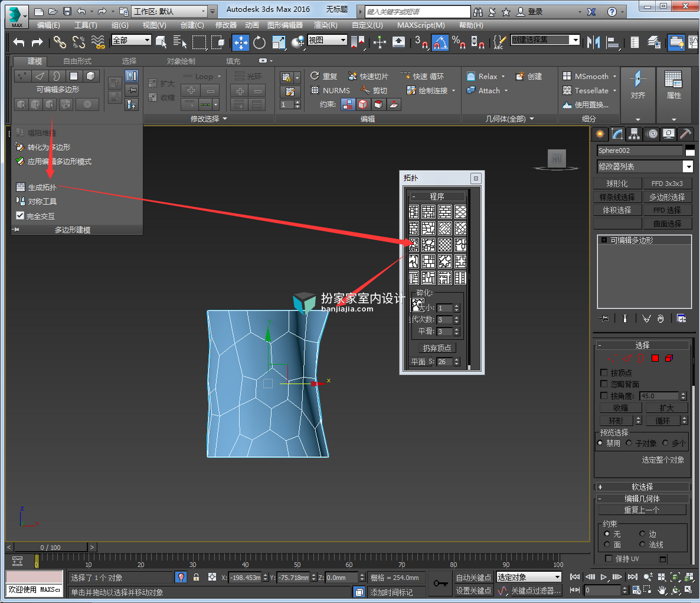This screenshot has width=700, height=603.
Task: Collapse the 编辑几何体 rollout
Action: [642, 499]
